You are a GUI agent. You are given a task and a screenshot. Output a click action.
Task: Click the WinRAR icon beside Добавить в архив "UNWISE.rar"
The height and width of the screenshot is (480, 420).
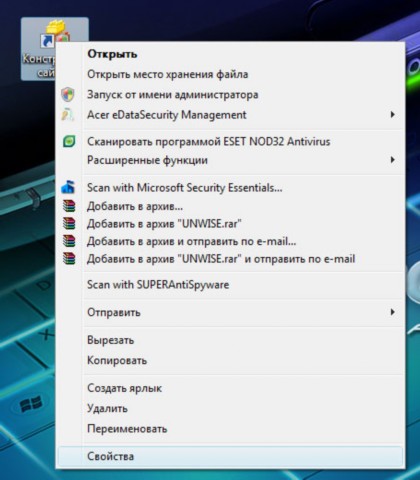69,223
